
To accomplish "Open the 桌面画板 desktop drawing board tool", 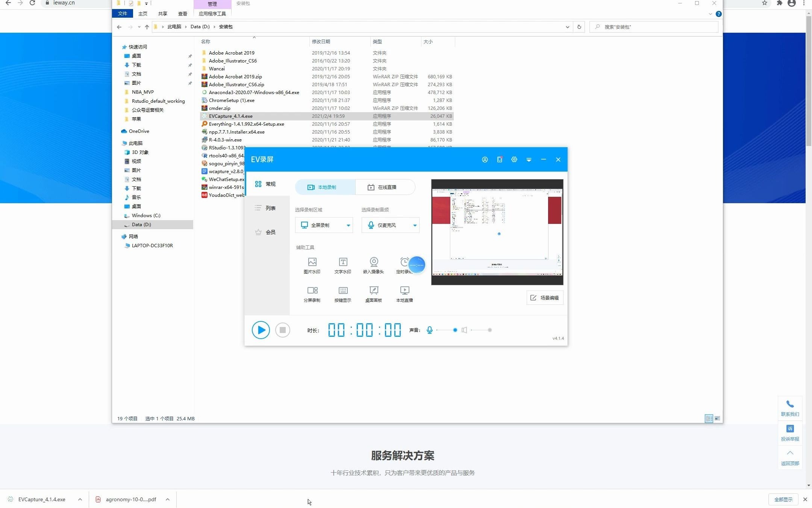I will (374, 294).
